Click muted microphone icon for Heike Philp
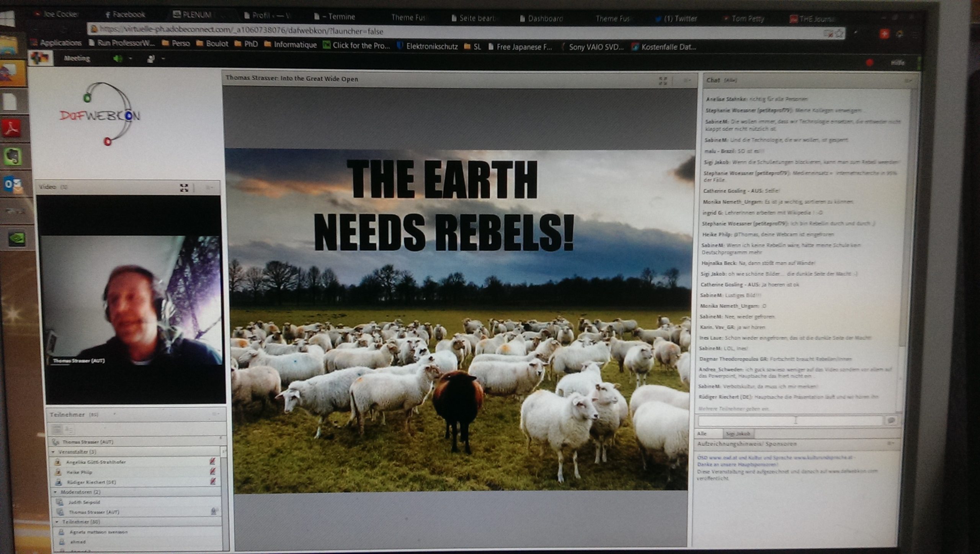980x554 pixels. tap(213, 472)
